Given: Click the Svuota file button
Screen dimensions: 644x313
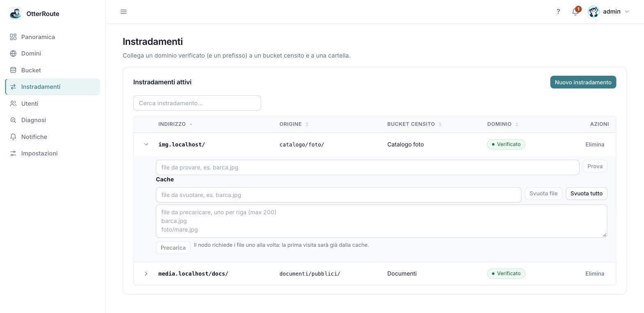Looking at the screenshot, I should click(x=543, y=193).
